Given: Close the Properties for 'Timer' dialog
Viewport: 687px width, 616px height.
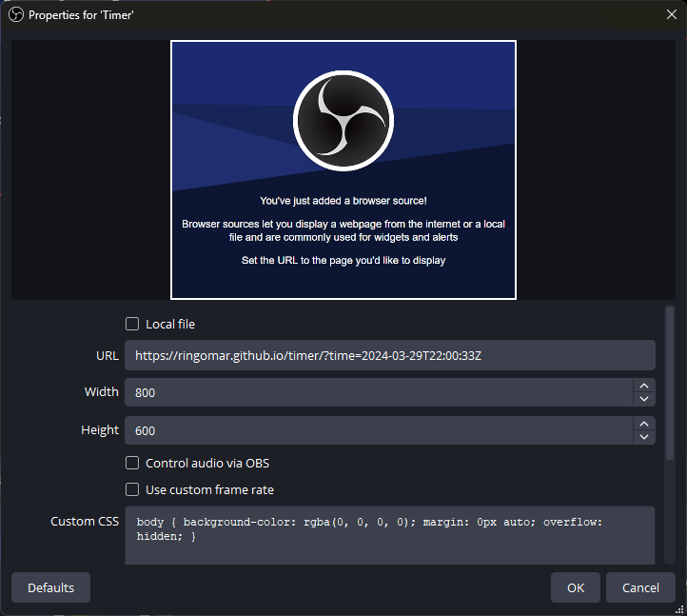Looking at the screenshot, I should click(671, 14).
